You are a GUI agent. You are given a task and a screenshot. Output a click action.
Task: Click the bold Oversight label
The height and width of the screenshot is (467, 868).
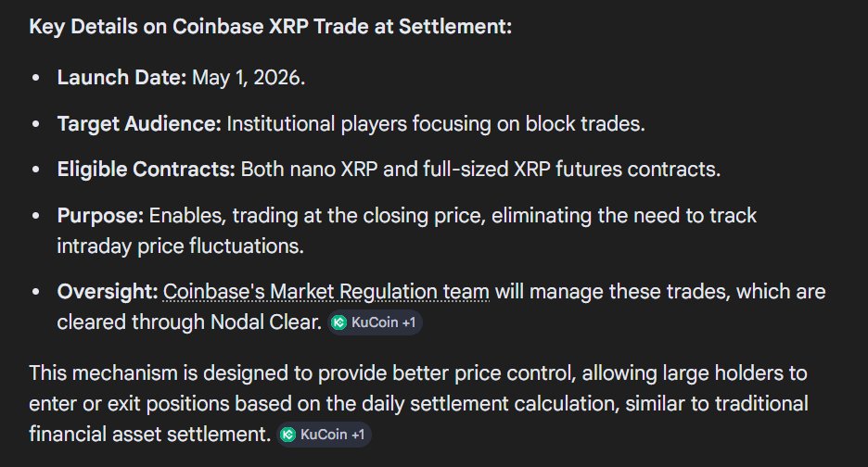point(108,292)
